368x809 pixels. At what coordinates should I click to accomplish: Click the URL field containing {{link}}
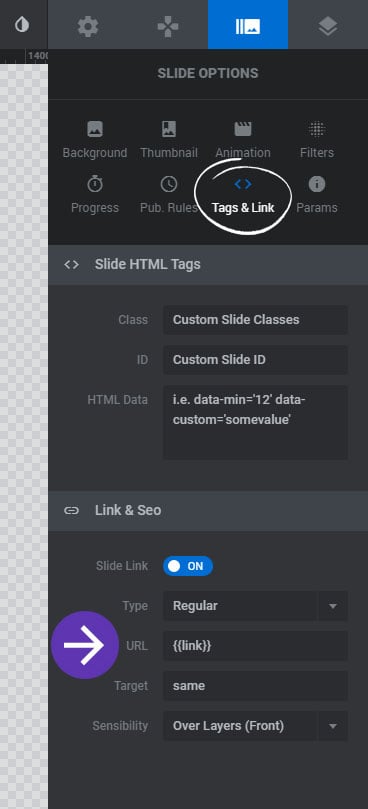coord(255,646)
